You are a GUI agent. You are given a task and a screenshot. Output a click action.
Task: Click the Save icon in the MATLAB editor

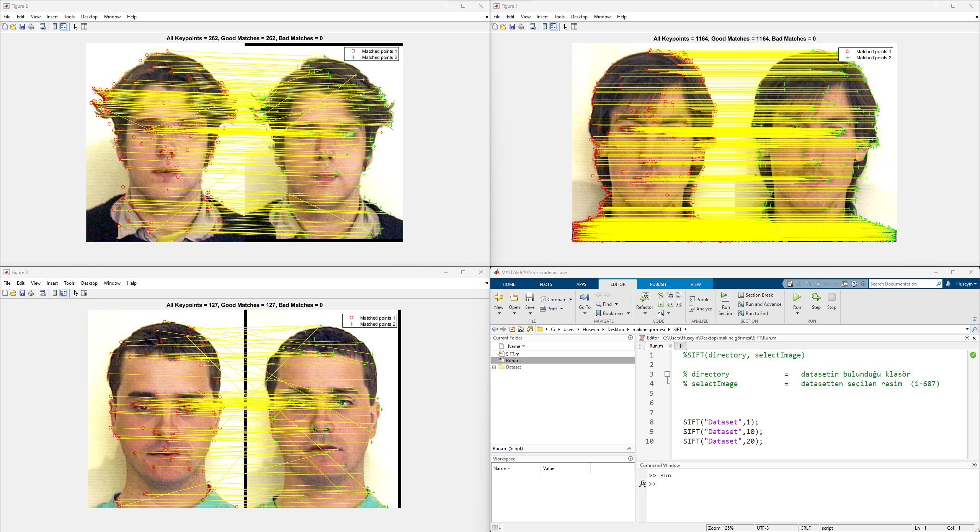point(530,297)
